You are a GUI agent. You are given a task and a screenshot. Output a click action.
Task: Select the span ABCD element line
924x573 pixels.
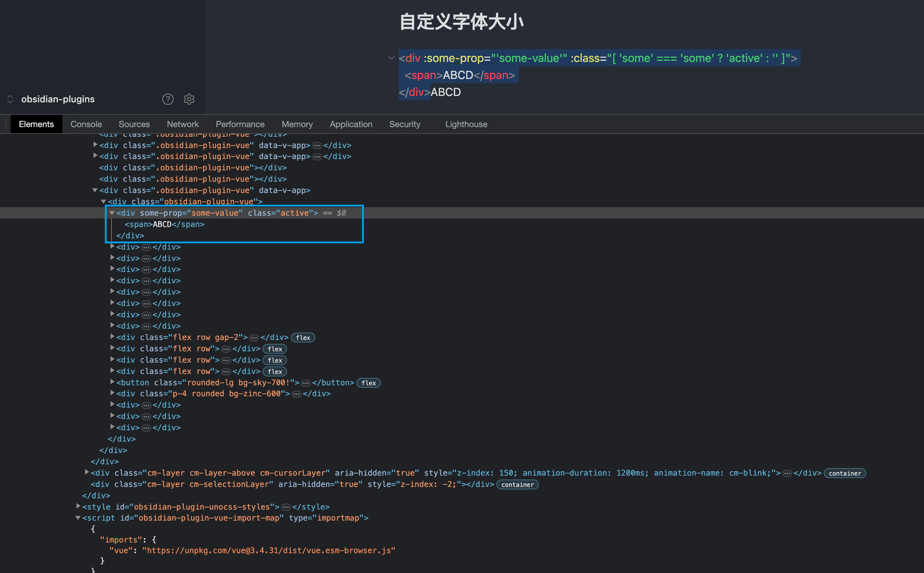click(164, 225)
